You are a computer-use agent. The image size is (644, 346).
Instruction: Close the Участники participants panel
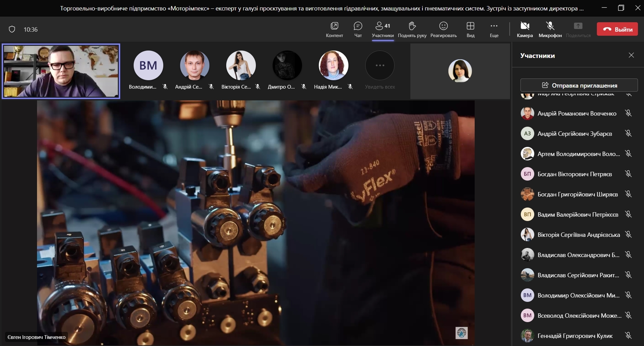click(631, 55)
